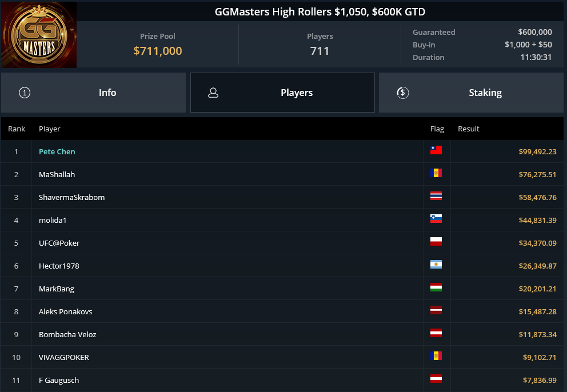Select player name ShavermaSkrabom

click(71, 197)
